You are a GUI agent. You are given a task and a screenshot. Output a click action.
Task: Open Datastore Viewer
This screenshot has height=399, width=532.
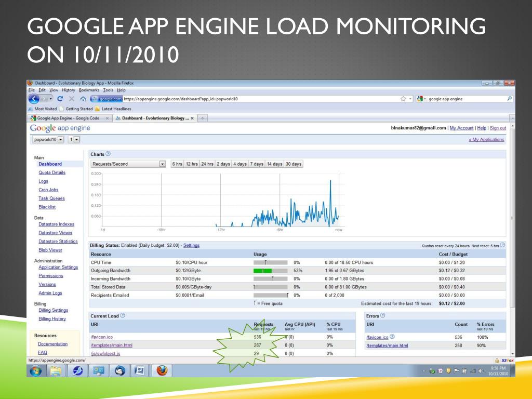tap(55, 233)
